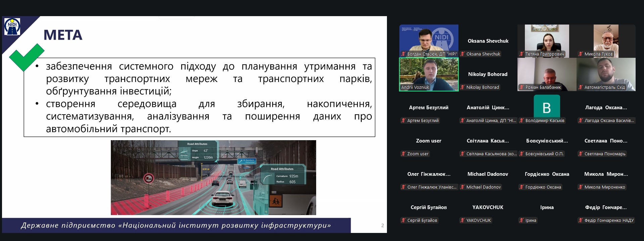
Task: Select muted mic icon next to Тетяна Григорович
Action: tap(522, 54)
